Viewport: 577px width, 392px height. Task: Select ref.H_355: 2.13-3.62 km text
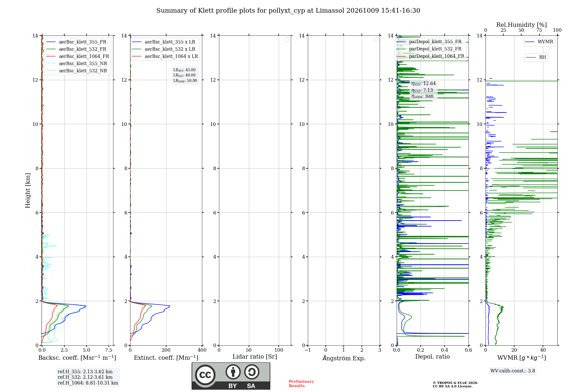tap(85, 372)
